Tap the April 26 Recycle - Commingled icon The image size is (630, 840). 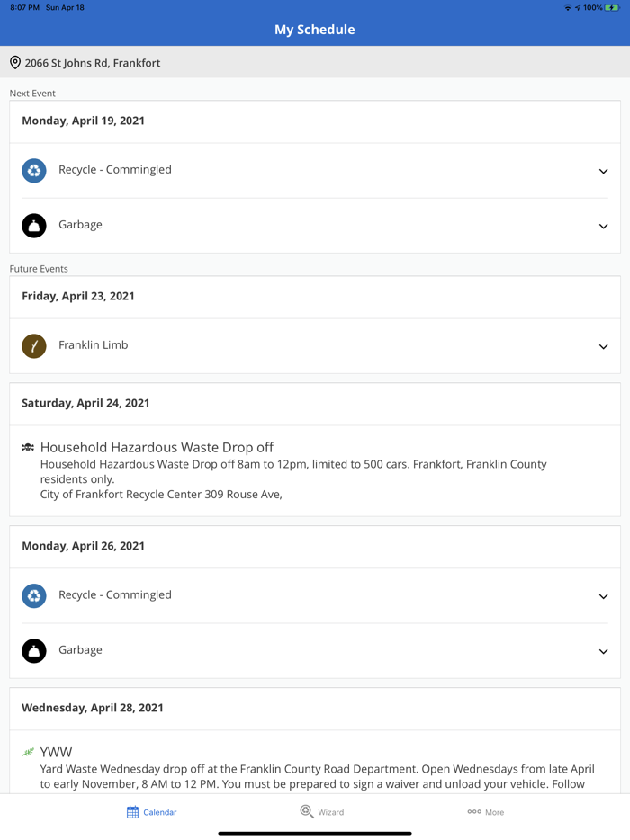tap(34, 595)
